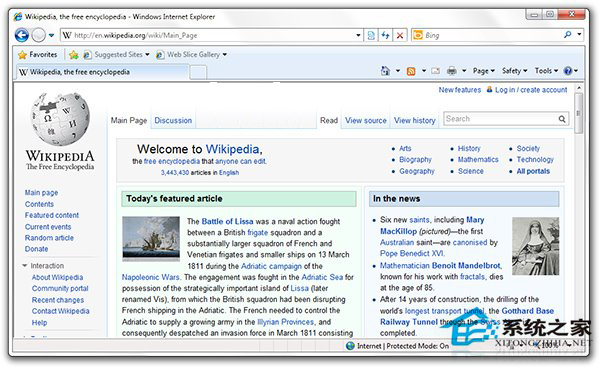
Task: Click Add to Favorites Bar star icon
Action: tap(73, 55)
